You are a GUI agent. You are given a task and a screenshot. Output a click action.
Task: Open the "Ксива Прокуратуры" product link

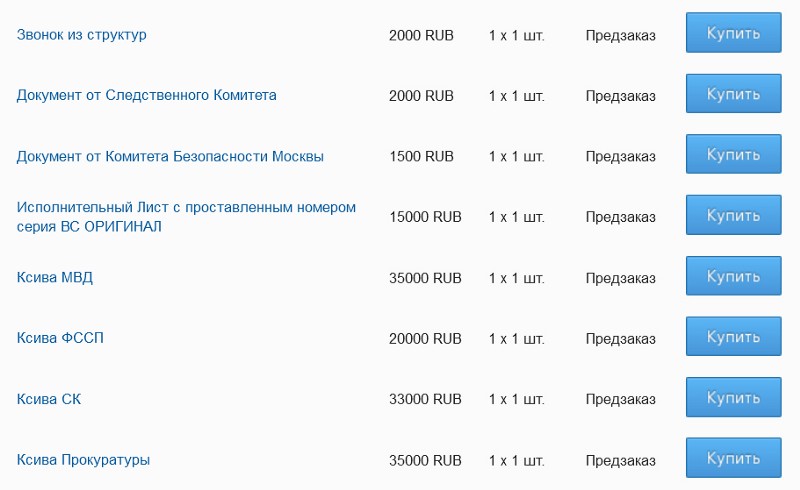[83, 460]
